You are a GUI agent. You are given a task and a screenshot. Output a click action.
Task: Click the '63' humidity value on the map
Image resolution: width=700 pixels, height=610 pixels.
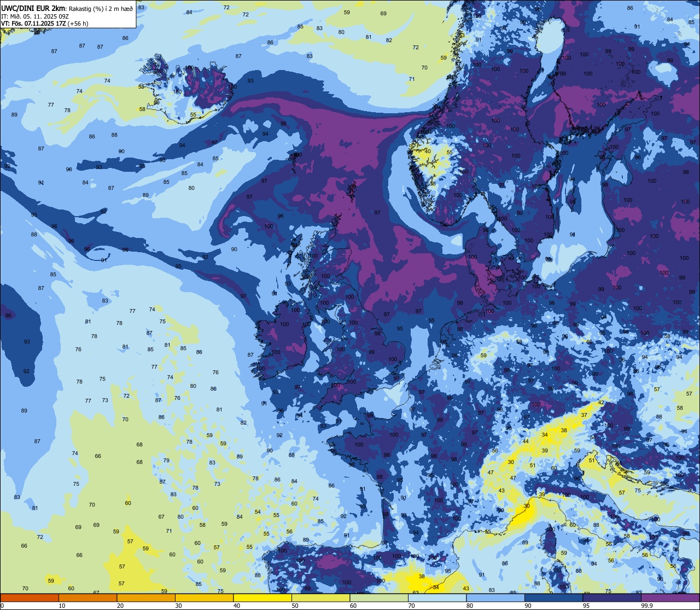pos(416,592)
